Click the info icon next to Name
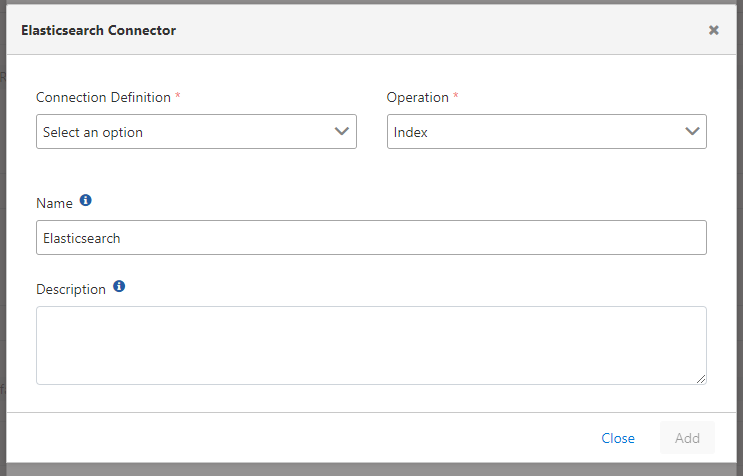This screenshot has width=743, height=476. [85, 201]
